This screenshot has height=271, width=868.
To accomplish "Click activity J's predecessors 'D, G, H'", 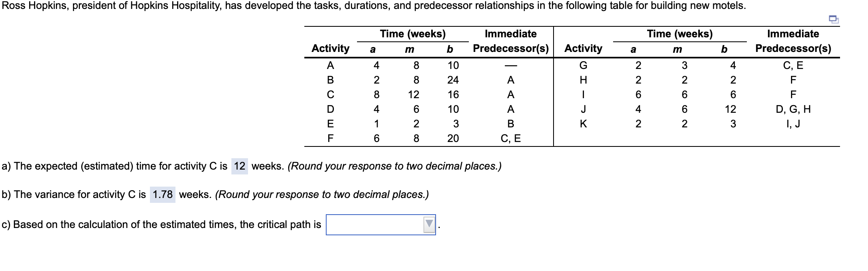I will point(793,109).
